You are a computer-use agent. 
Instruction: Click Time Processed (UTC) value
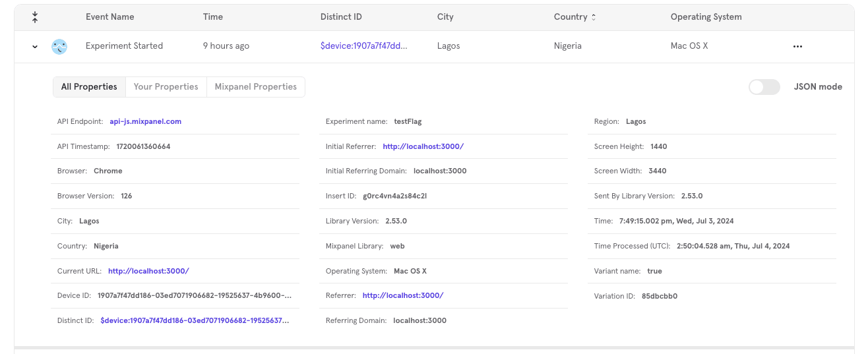pos(733,246)
